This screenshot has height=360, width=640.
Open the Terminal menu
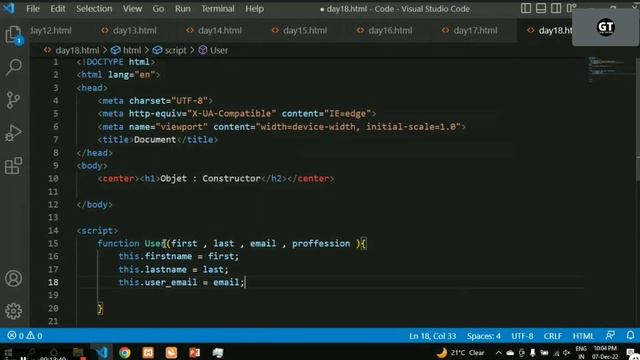pyautogui.click(x=218, y=9)
